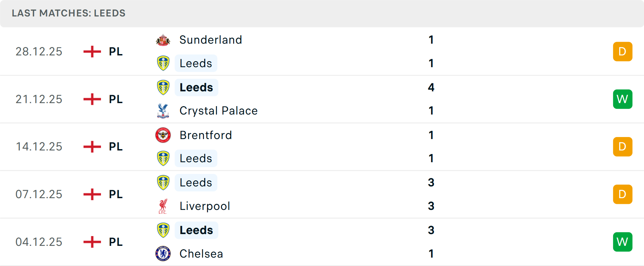Click the PL league label on 14.12.25
This screenshot has height=266, width=644.
[x=116, y=147]
